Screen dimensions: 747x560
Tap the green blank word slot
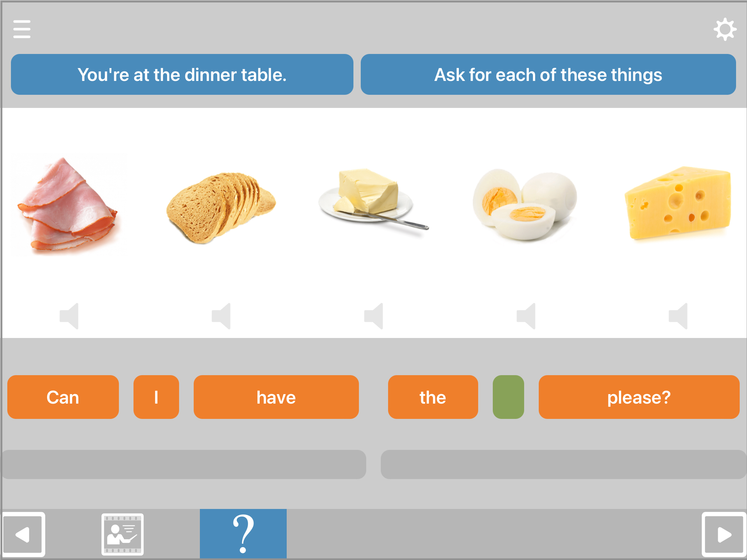point(508,397)
